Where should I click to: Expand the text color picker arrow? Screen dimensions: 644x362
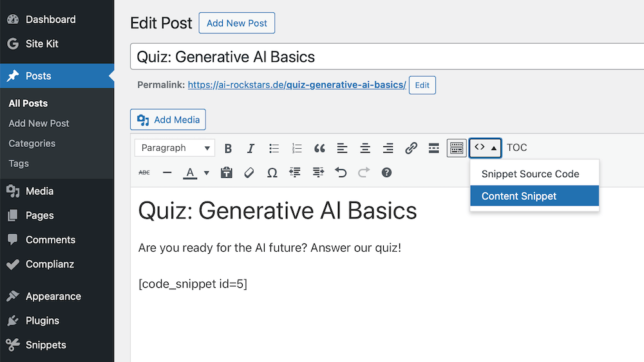[207, 173]
